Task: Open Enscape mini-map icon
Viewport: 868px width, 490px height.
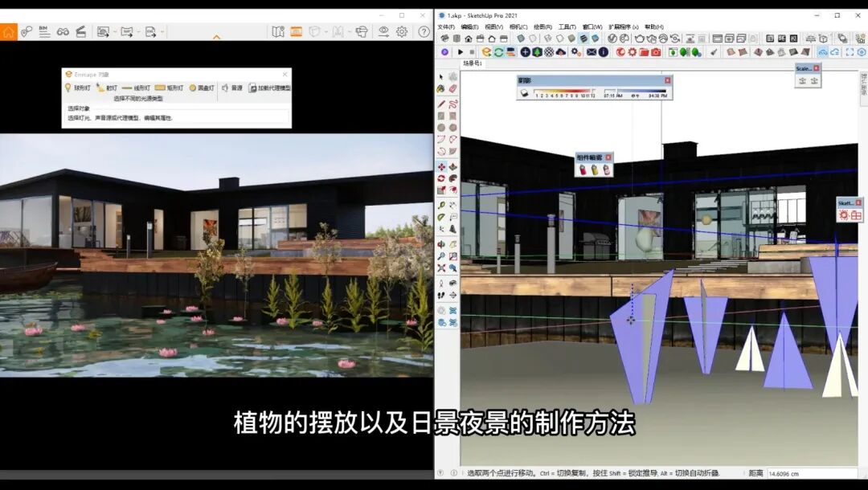Action: (x=278, y=31)
